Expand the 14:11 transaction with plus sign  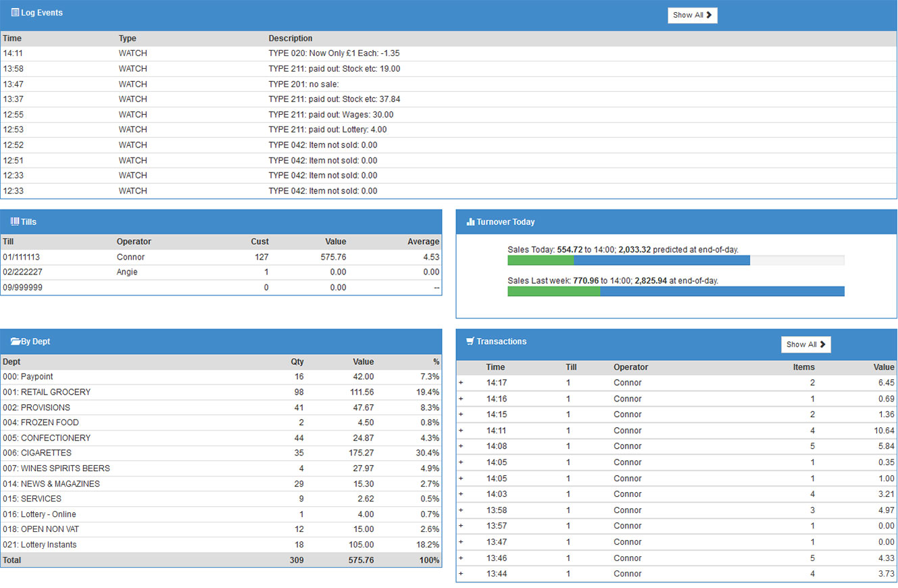pos(461,431)
